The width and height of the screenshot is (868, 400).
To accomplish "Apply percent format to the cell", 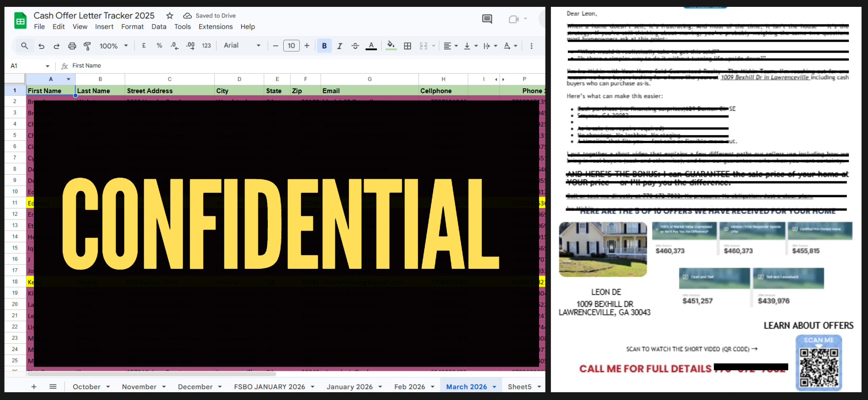I will pos(159,46).
